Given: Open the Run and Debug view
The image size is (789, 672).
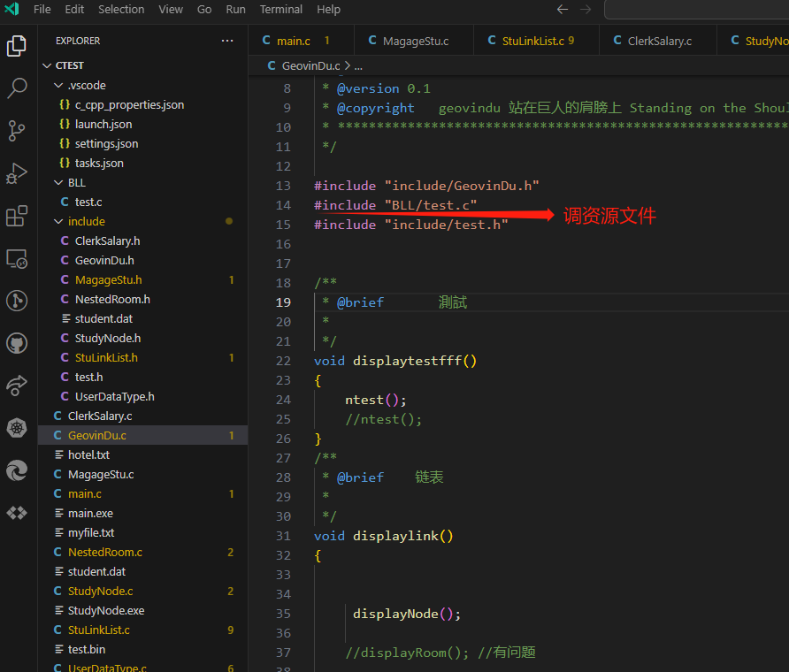Looking at the screenshot, I should [x=17, y=173].
